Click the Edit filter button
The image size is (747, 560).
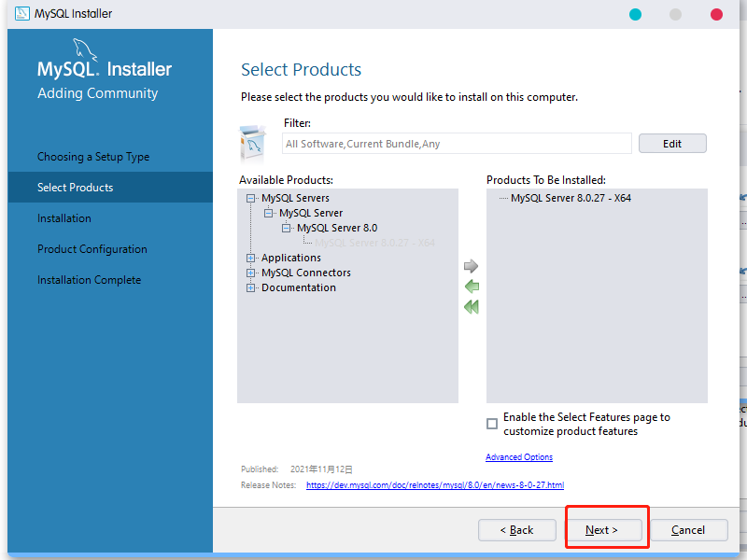tap(672, 144)
